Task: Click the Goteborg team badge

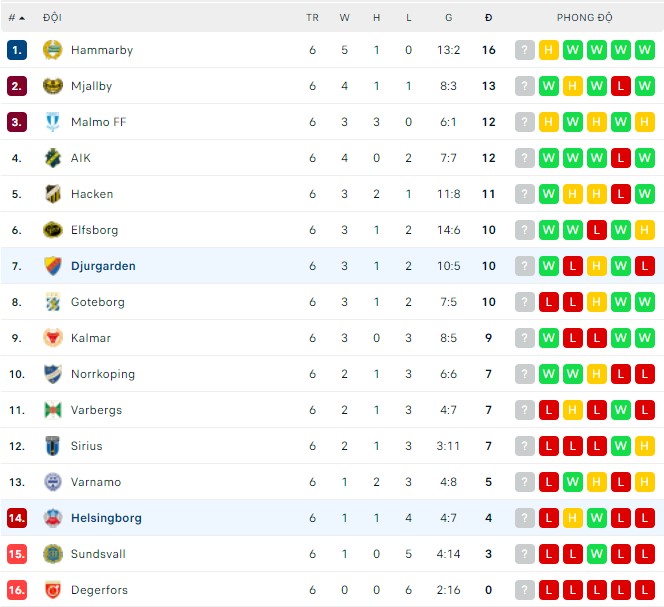Action: click(x=53, y=302)
